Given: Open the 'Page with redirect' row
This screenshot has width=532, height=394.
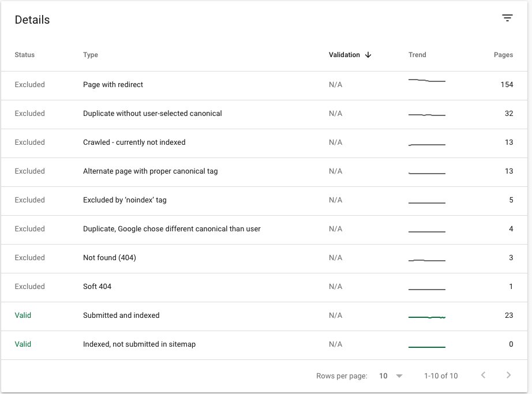Looking at the screenshot, I should tap(264, 85).
